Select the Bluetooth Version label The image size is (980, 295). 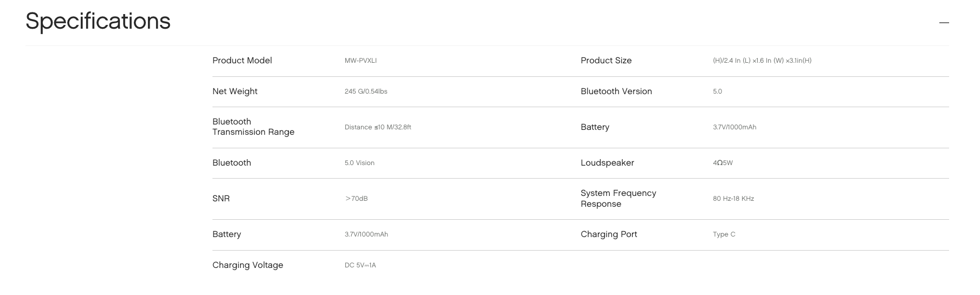coord(616,91)
